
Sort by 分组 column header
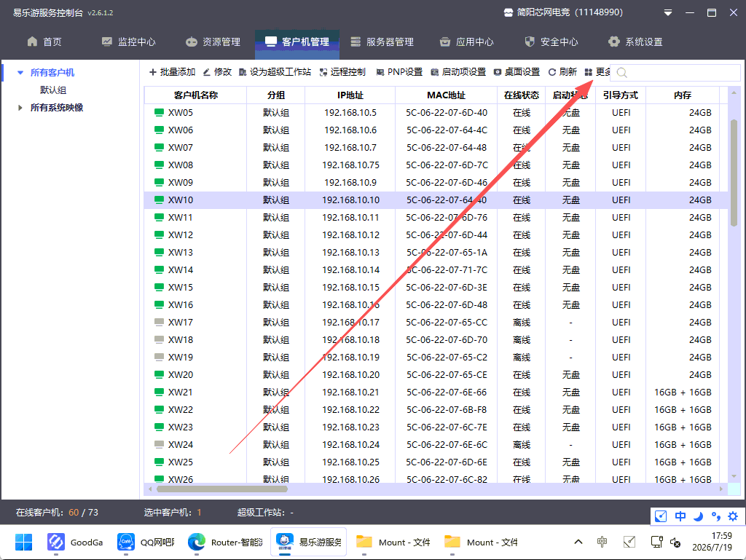pos(276,95)
